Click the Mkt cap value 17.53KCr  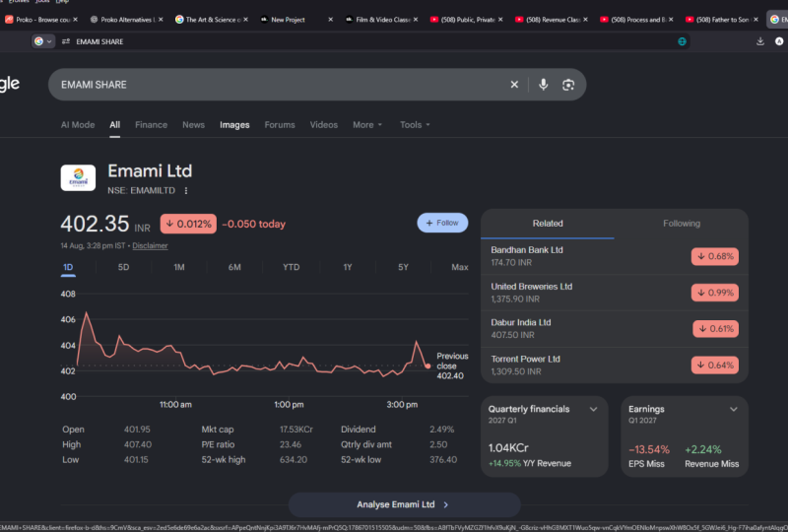click(296, 430)
